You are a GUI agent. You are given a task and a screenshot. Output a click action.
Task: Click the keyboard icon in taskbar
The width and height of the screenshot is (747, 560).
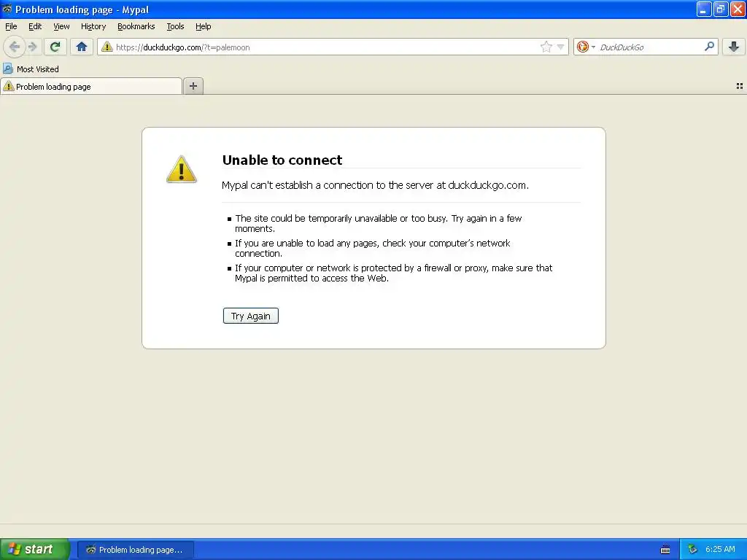pyautogui.click(x=665, y=550)
